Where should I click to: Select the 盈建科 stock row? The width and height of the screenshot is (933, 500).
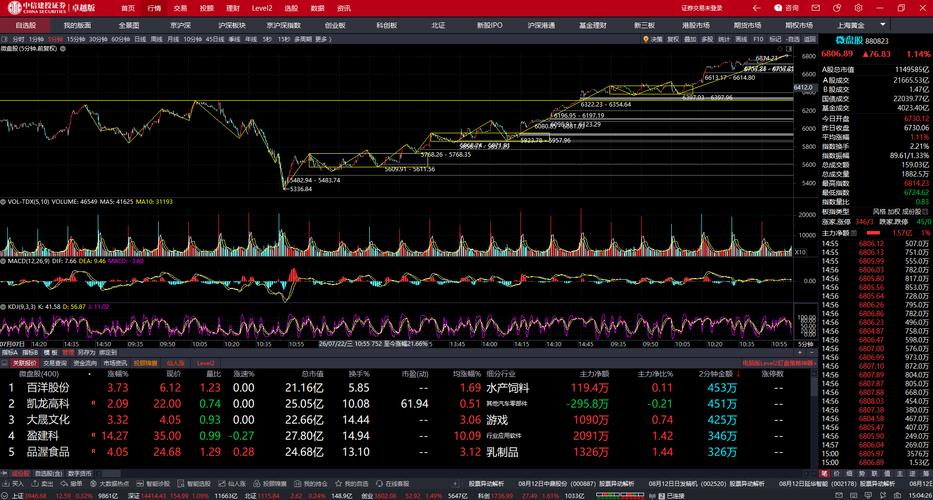coord(406,436)
